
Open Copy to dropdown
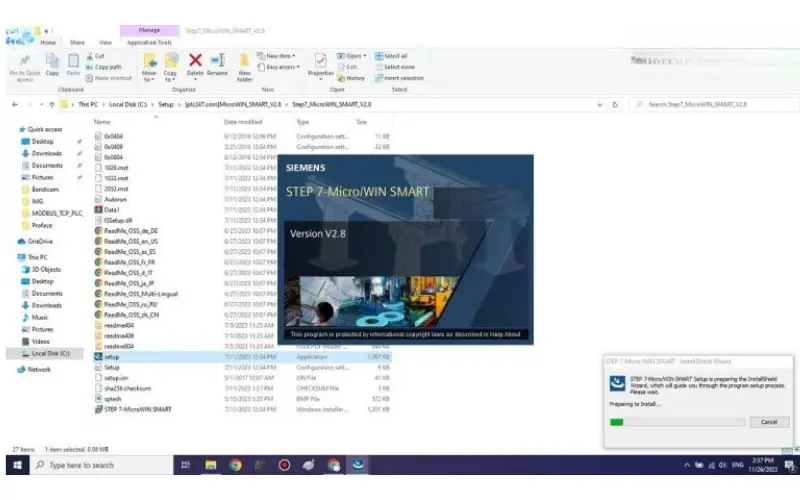[170, 67]
